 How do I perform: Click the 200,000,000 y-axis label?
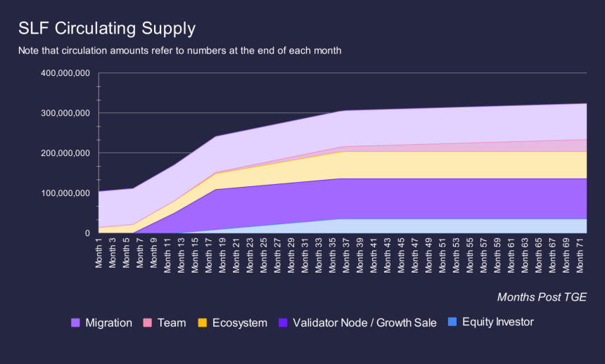tap(65, 153)
